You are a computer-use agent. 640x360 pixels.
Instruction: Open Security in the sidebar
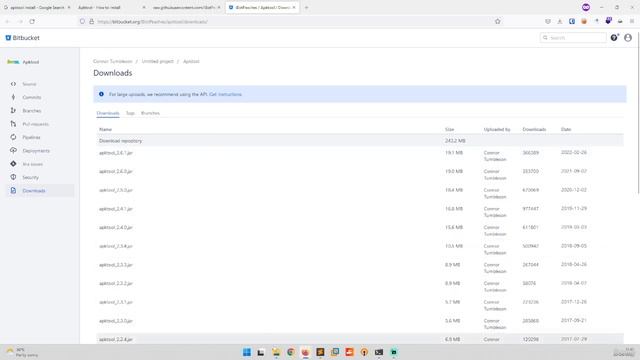pos(40,178)
